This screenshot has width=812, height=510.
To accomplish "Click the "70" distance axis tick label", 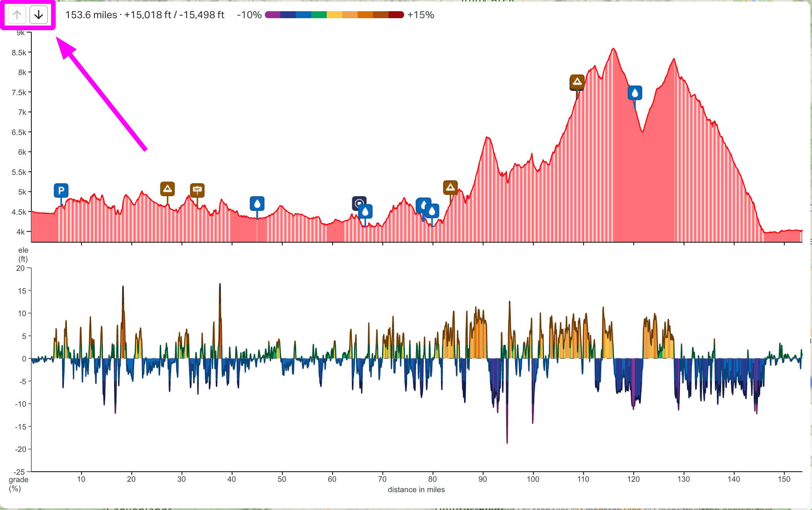I will click(x=382, y=479).
